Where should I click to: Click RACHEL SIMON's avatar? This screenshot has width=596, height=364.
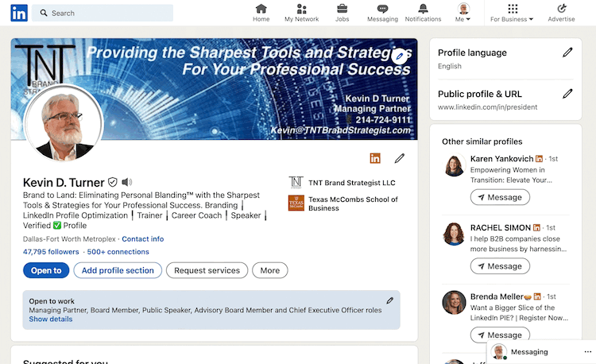coord(455,234)
